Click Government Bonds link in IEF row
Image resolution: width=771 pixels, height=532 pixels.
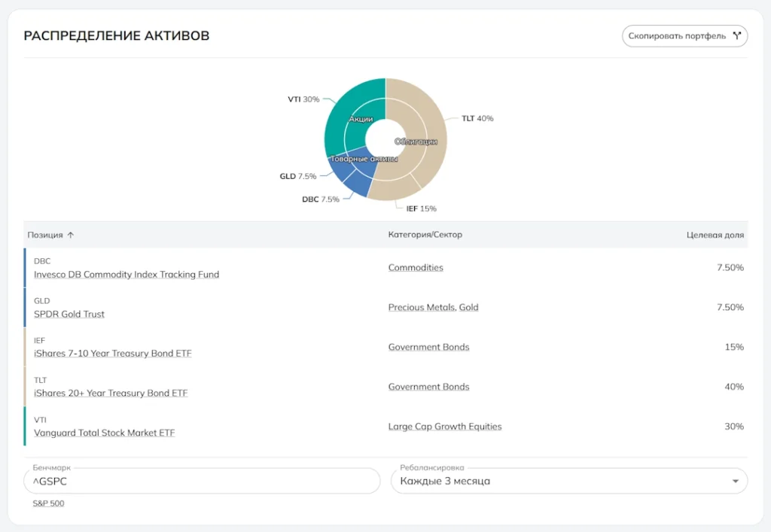pos(428,347)
